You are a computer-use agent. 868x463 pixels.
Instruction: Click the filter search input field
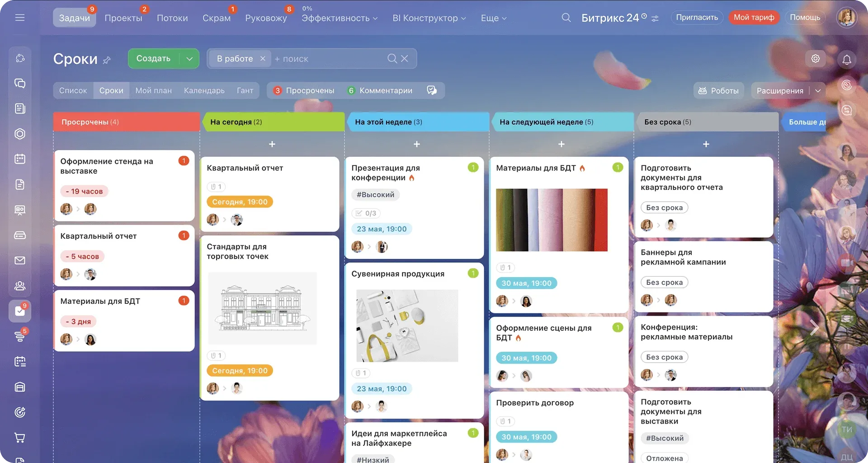click(x=329, y=59)
